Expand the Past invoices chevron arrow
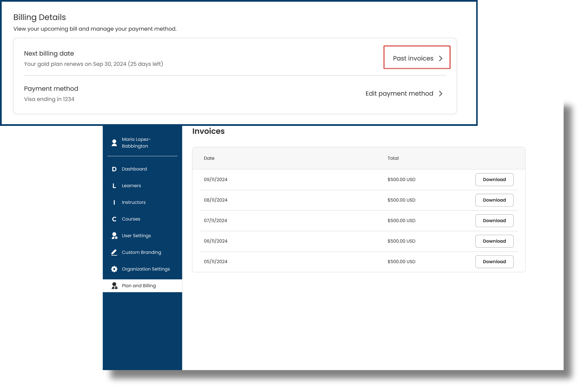The height and width of the screenshot is (388, 588). pos(441,58)
